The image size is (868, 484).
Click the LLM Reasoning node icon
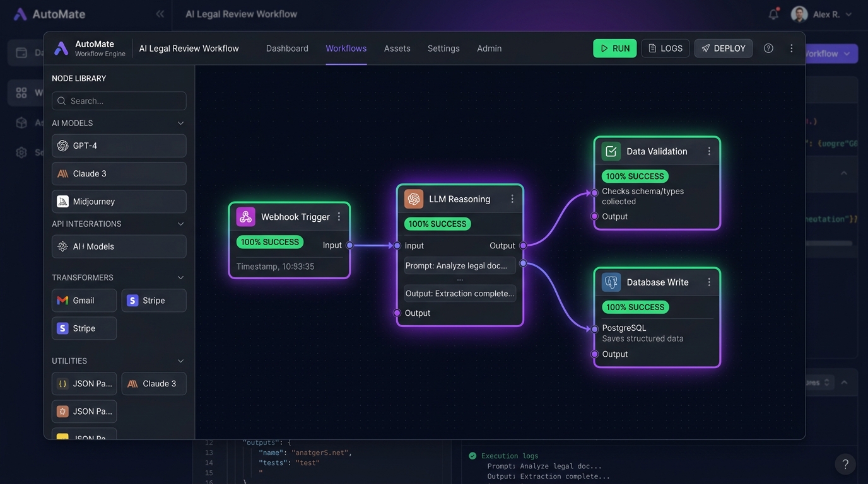pos(414,199)
